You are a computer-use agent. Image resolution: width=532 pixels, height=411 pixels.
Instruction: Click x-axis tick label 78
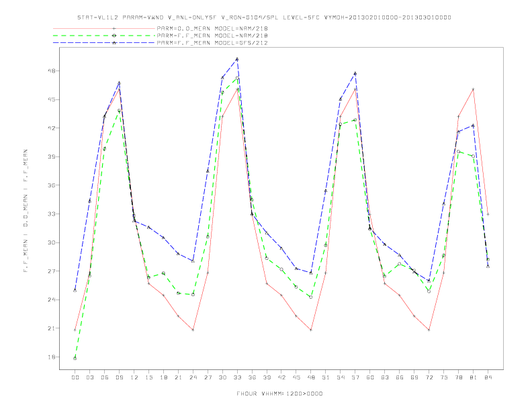coord(458,377)
